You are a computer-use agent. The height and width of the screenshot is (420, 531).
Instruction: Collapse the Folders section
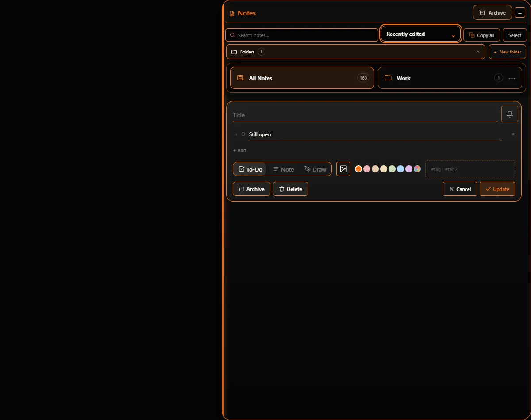point(356,52)
